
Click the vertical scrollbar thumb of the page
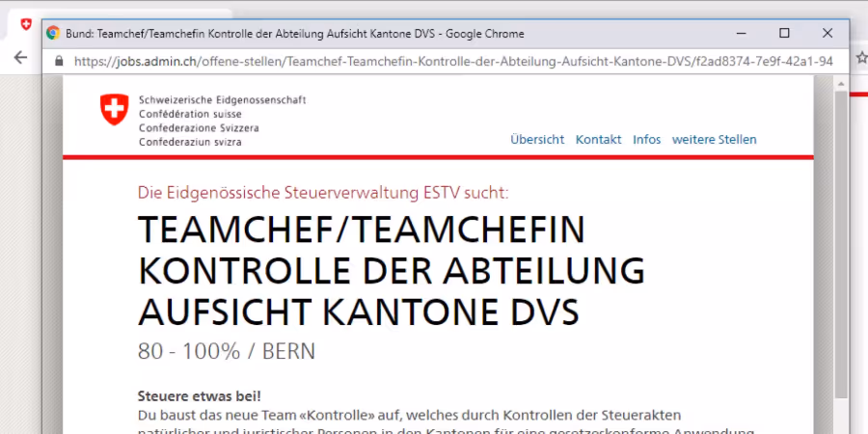[841, 245]
